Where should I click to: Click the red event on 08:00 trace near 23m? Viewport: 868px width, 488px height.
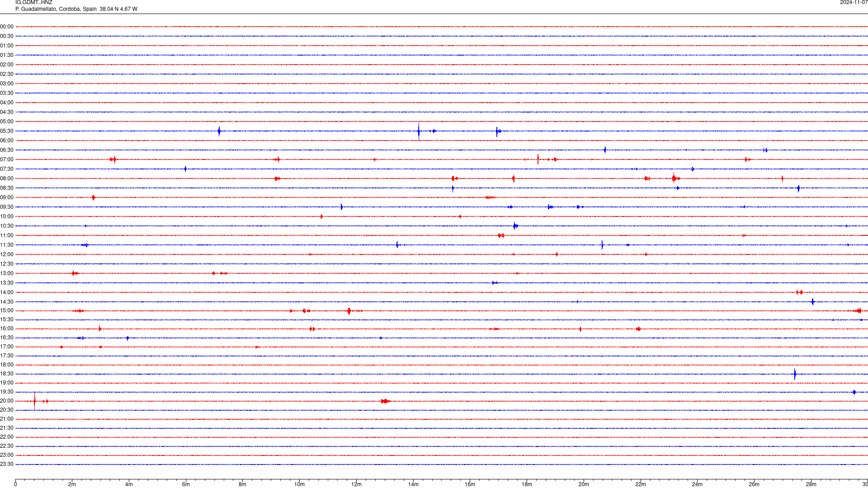(x=675, y=178)
